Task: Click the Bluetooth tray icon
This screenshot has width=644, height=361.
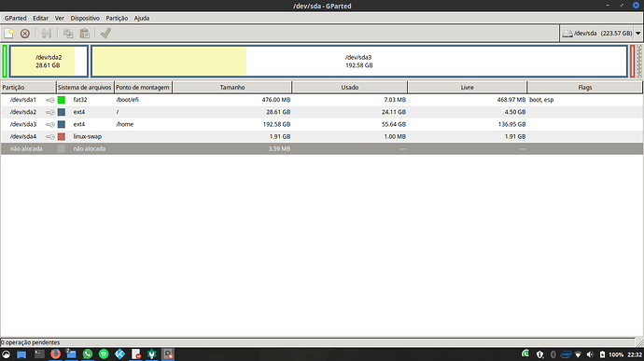Action: (553, 354)
